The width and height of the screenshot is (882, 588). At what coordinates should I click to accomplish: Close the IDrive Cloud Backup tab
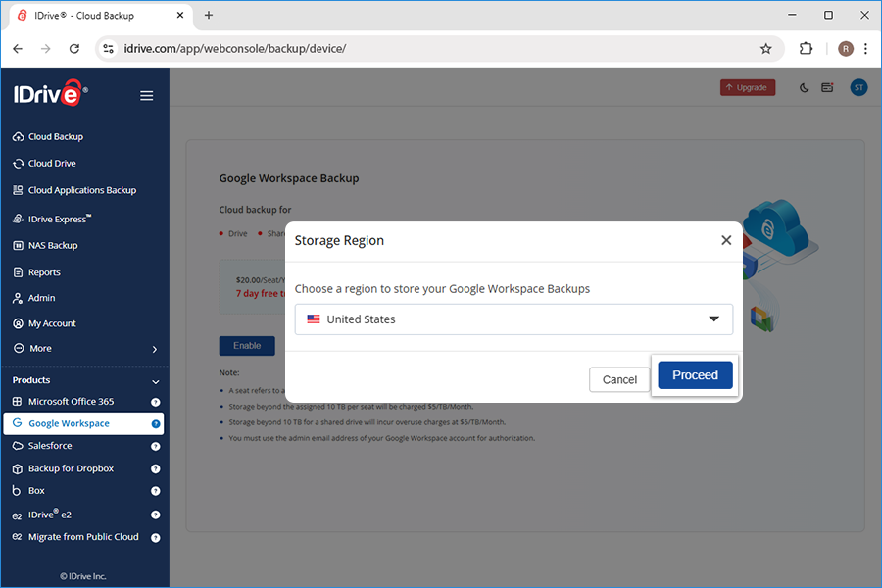click(180, 16)
